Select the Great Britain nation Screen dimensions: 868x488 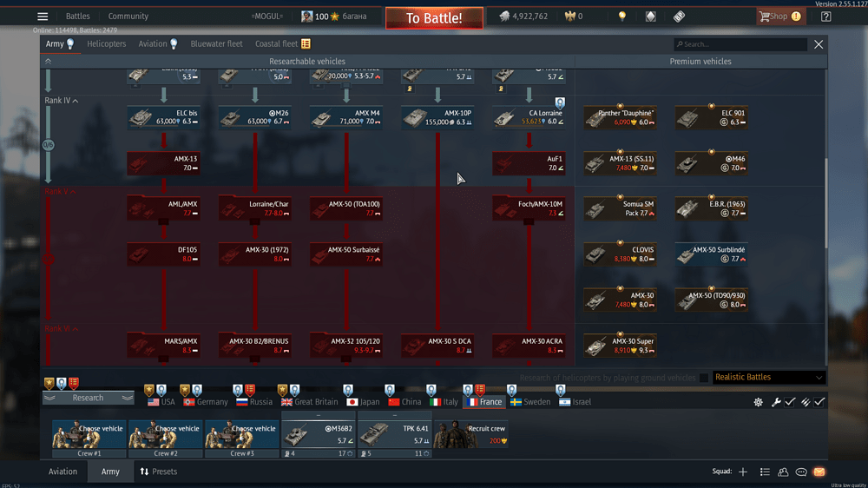(310, 402)
